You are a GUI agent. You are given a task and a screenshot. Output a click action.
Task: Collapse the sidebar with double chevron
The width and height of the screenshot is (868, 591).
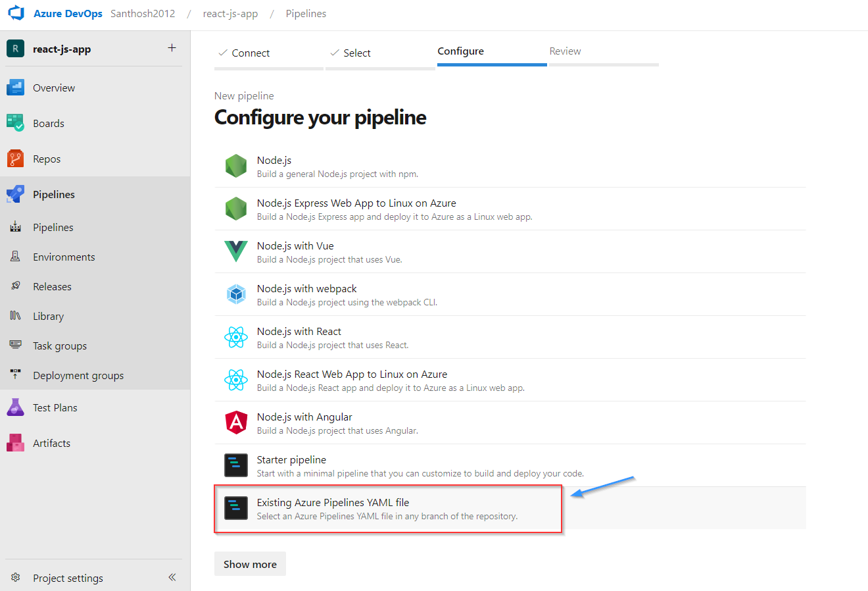tap(172, 577)
